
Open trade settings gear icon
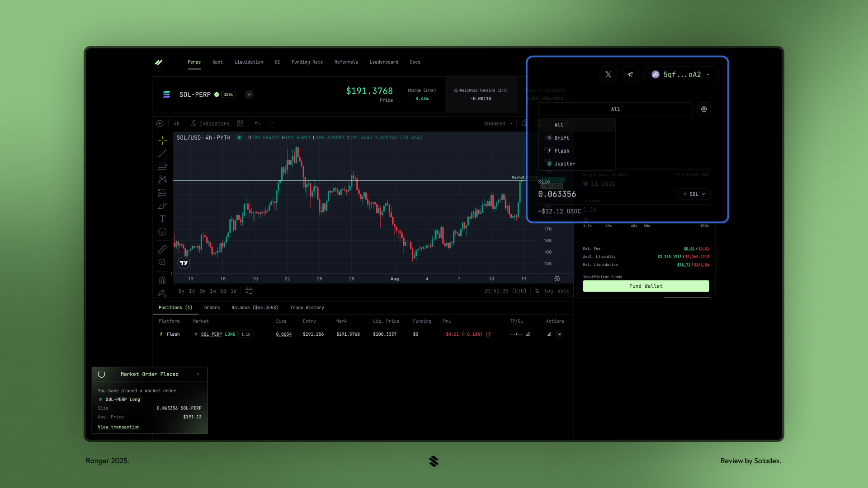coord(704,109)
